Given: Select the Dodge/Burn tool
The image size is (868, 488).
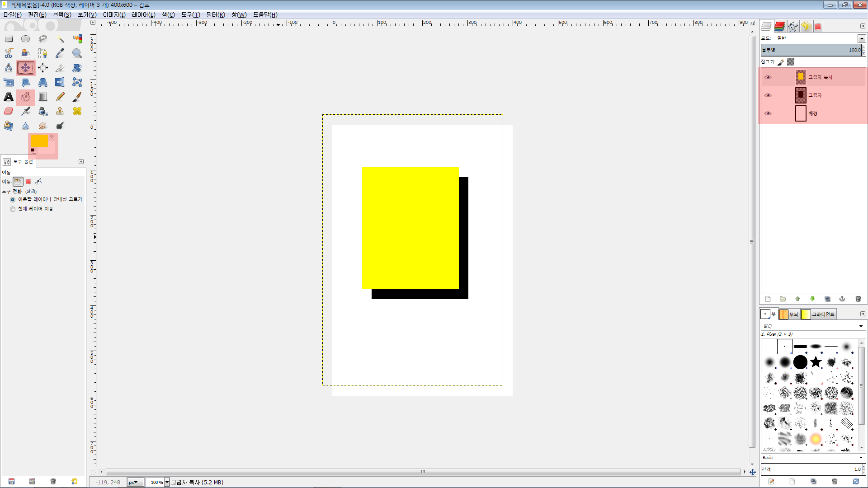Looking at the screenshot, I should [x=60, y=126].
